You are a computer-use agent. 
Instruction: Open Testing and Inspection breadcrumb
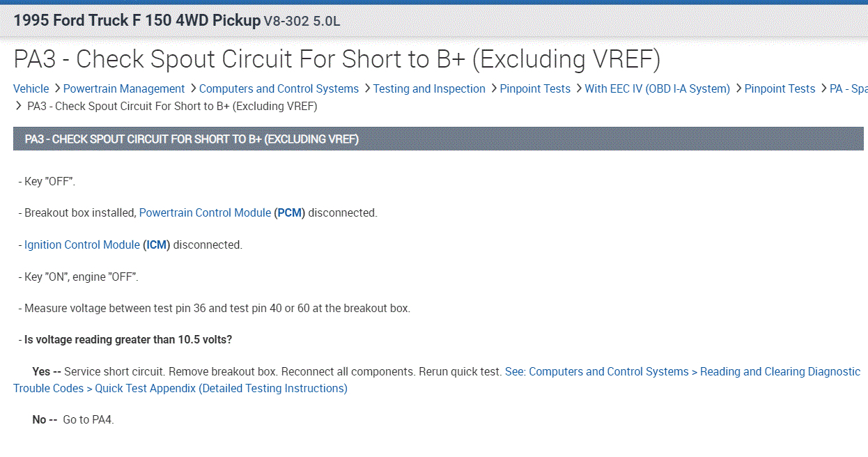(429, 88)
